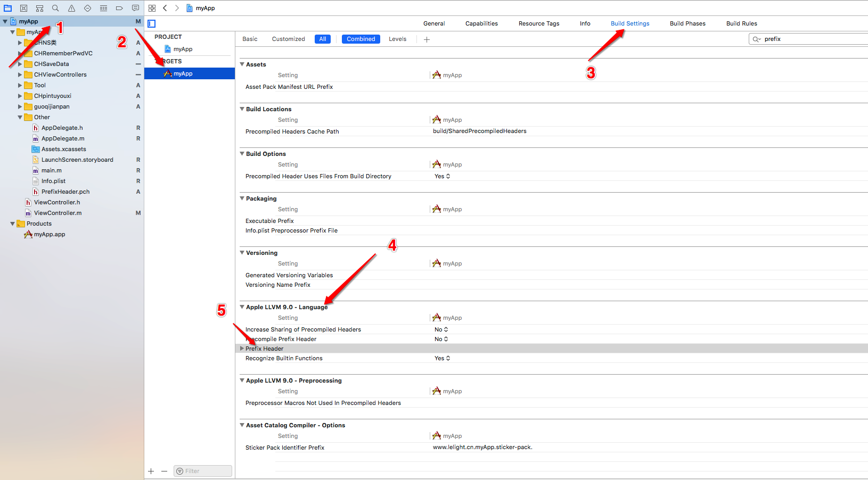Add a build setting with plus icon
868x480 pixels.
(427, 39)
